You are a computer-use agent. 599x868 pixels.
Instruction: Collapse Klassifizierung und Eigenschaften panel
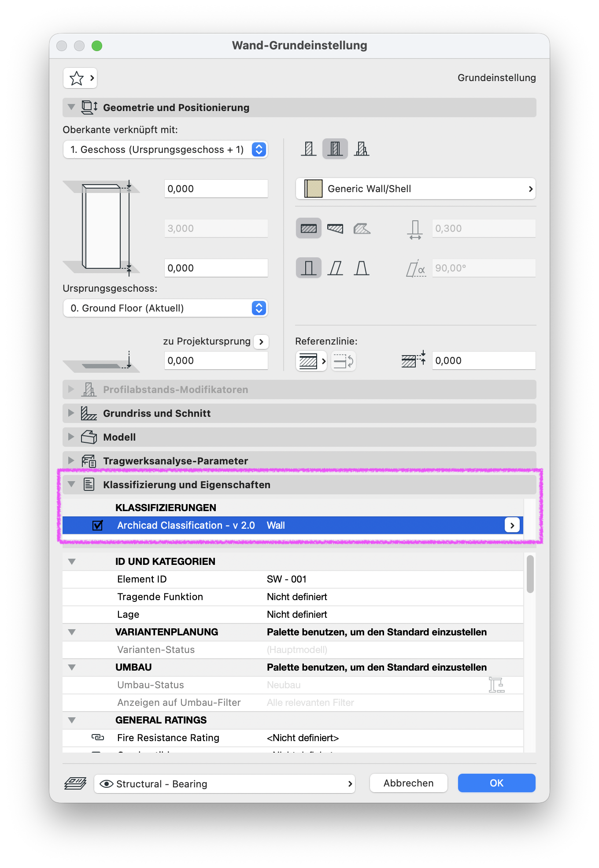[x=71, y=484]
